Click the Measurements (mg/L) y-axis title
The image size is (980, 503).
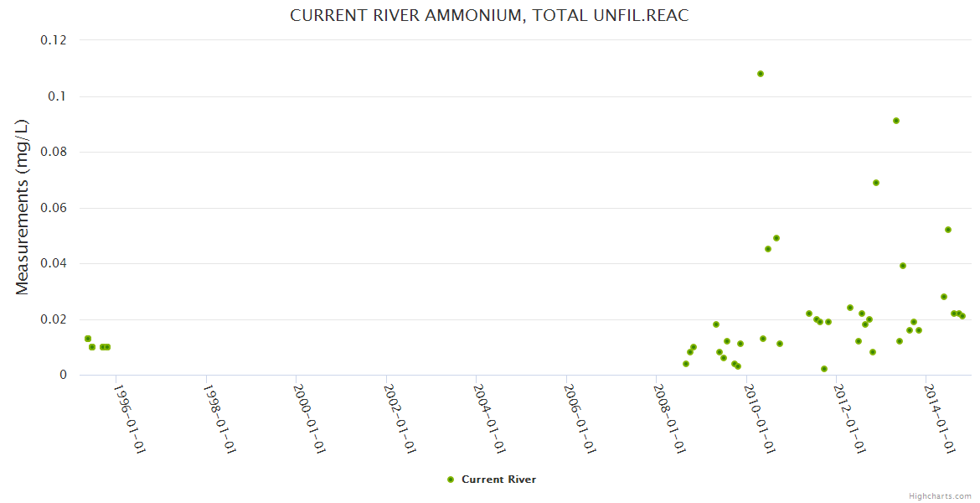pos(23,206)
